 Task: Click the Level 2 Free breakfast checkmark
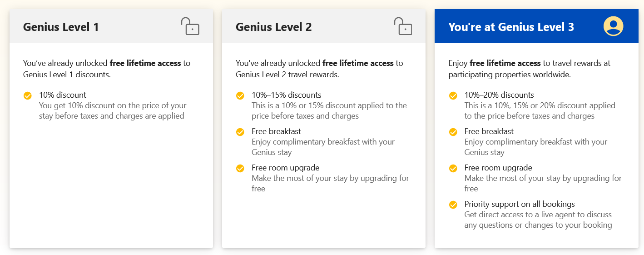240,132
